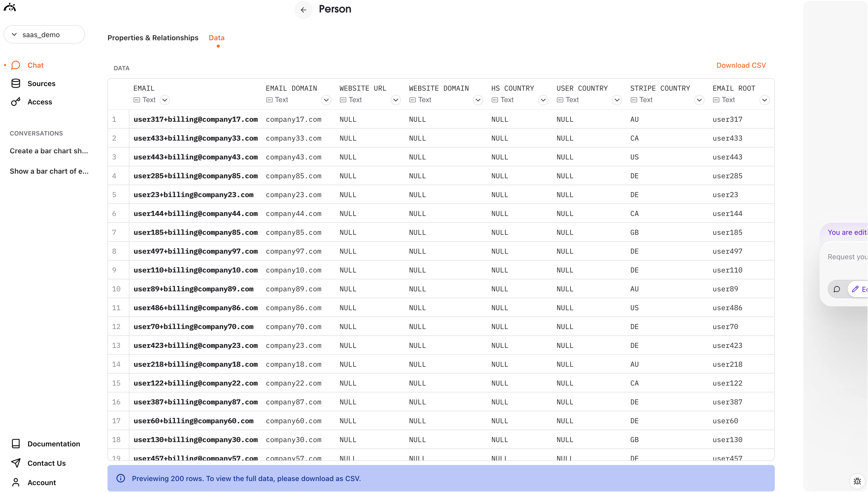This screenshot has height=493, width=868.
Task: Open the EMAIL column type dropdown
Action: (x=165, y=100)
